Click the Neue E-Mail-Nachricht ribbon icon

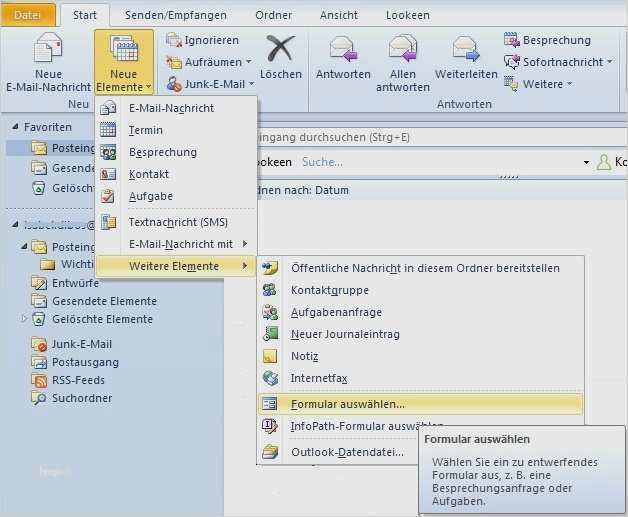(48, 50)
